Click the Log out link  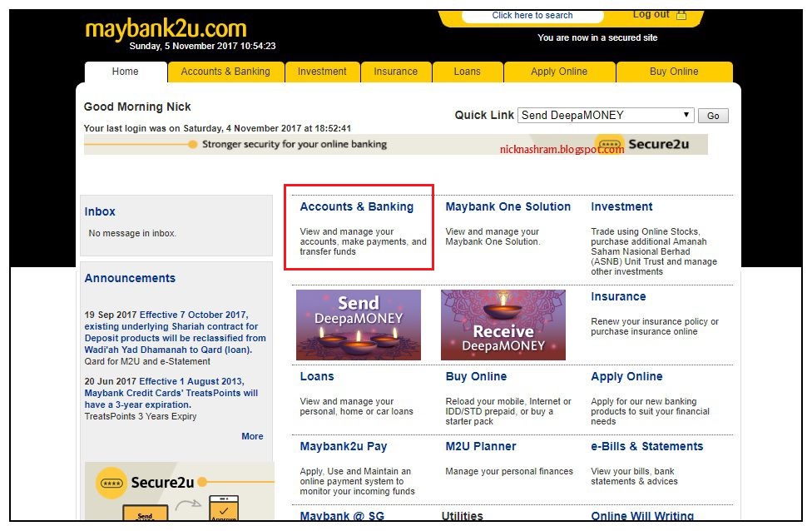(x=651, y=14)
